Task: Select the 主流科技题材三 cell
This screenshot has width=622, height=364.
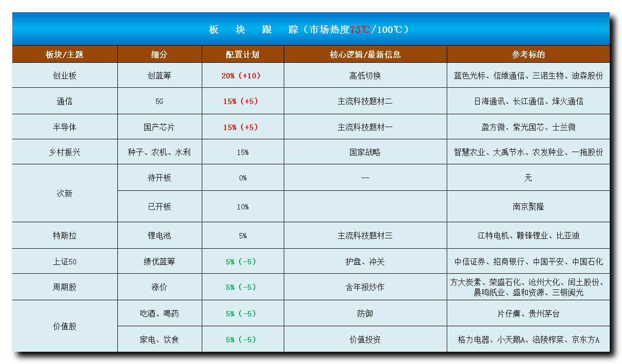Action: pyautogui.click(x=365, y=235)
